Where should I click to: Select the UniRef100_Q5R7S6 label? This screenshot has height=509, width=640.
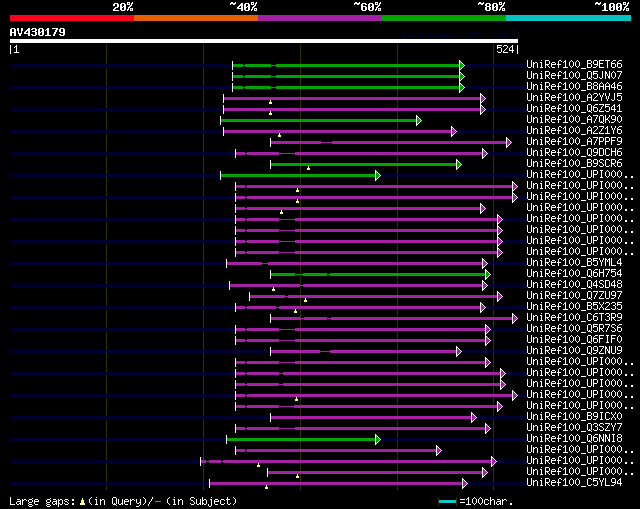[574, 329]
